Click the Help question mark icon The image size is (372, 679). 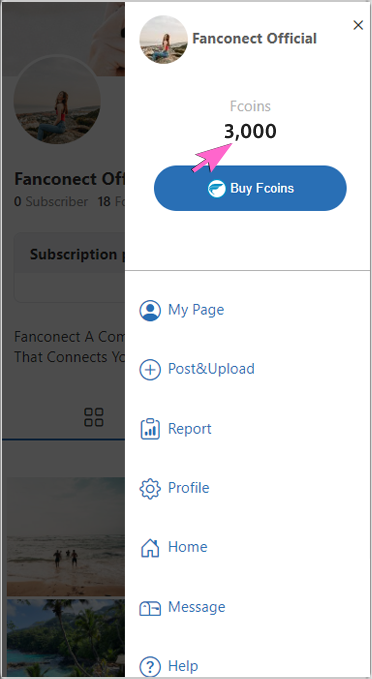(150, 666)
